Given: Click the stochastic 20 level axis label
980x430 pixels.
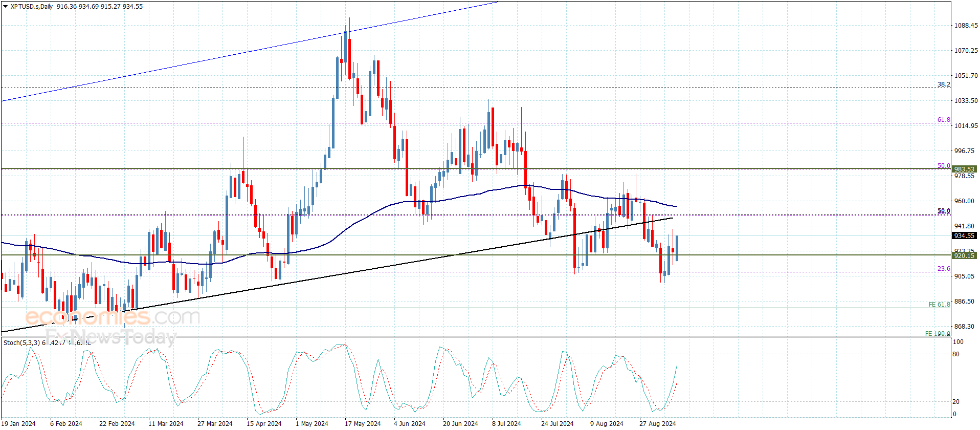Looking at the screenshot, I should [x=955, y=402].
